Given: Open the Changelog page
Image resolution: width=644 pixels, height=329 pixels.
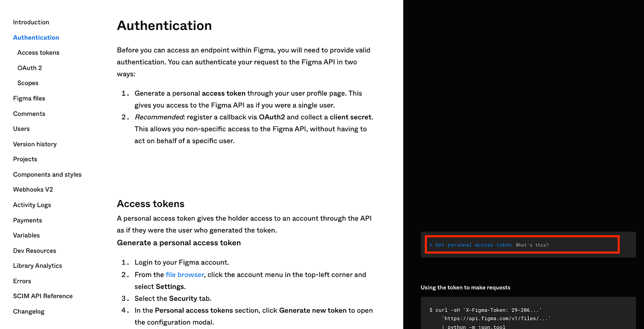Looking at the screenshot, I should 29,312.
